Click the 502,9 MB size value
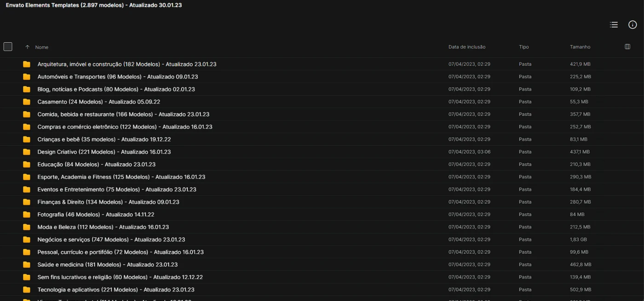644x301 pixels. pyautogui.click(x=581, y=290)
